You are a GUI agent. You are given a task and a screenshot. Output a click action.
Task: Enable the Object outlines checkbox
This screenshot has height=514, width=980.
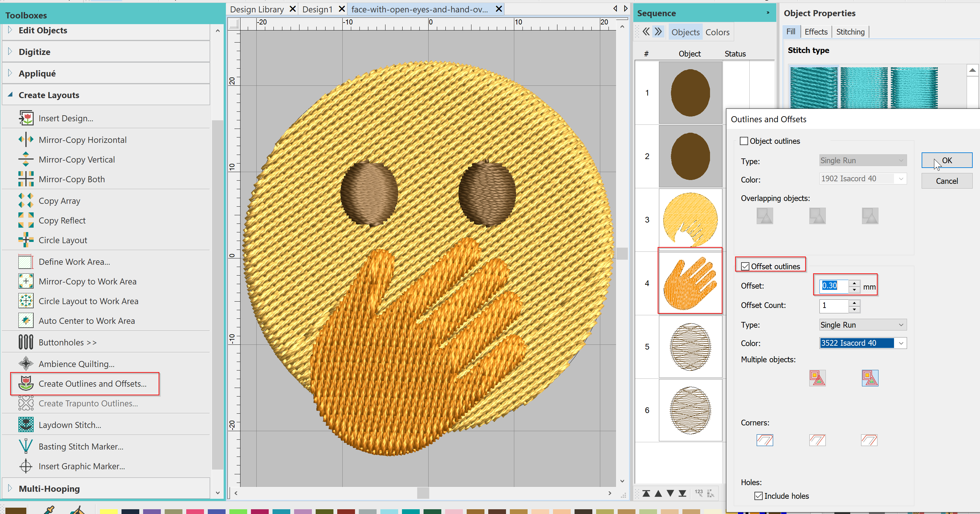point(744,141)
